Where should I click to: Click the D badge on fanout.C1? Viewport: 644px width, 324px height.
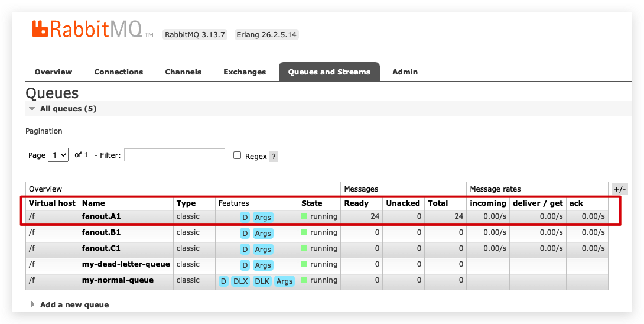coord(245,249)
